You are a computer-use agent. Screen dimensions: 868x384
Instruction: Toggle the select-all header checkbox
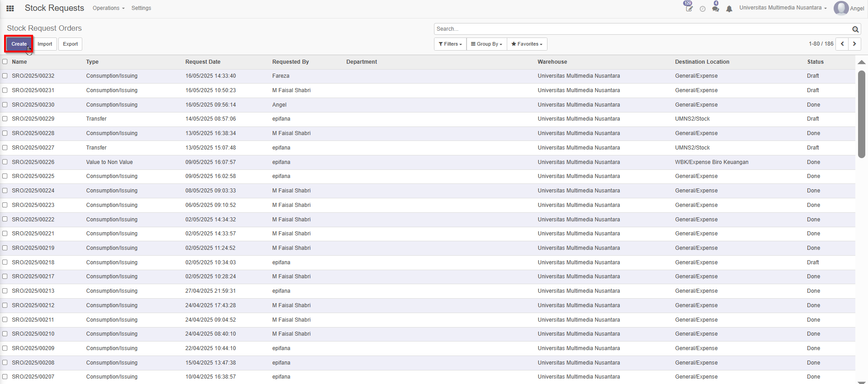coord(5,62)
